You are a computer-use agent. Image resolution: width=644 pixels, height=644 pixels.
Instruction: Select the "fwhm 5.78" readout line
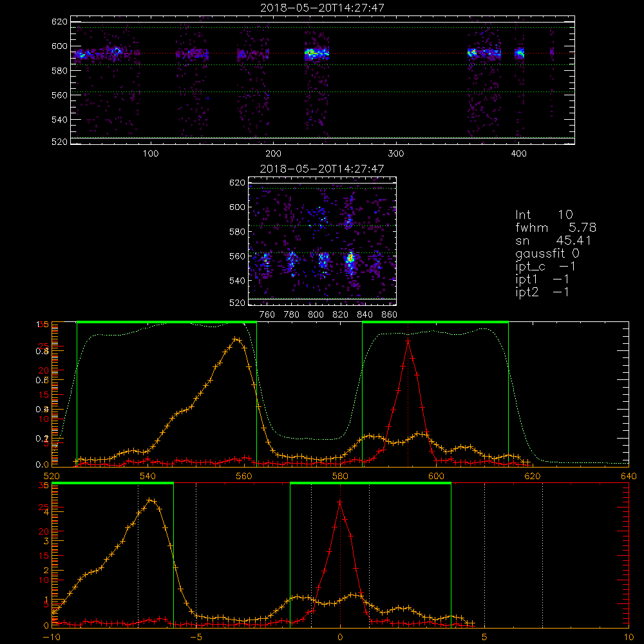[x=555, y=227]
